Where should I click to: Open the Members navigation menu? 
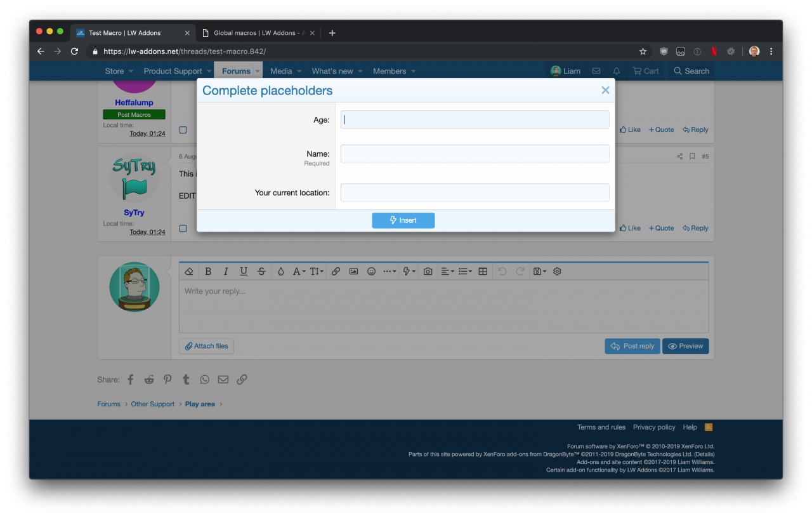pyautogui.click(x=393, y=71)
